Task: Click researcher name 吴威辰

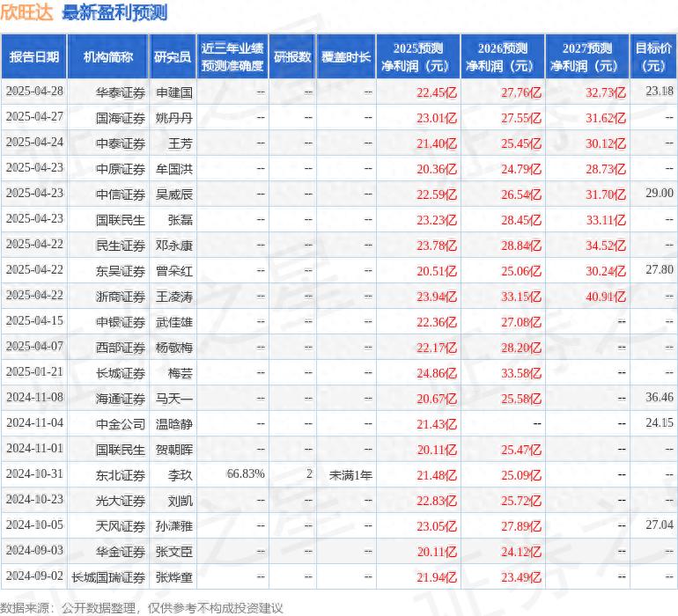Action: 174,194
